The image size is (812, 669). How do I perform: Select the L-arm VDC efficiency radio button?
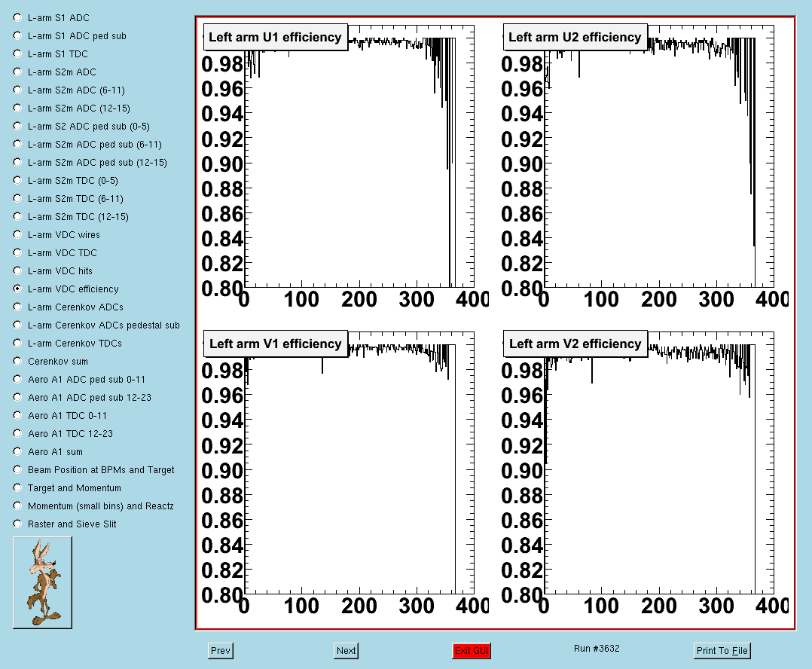[17, 289]
